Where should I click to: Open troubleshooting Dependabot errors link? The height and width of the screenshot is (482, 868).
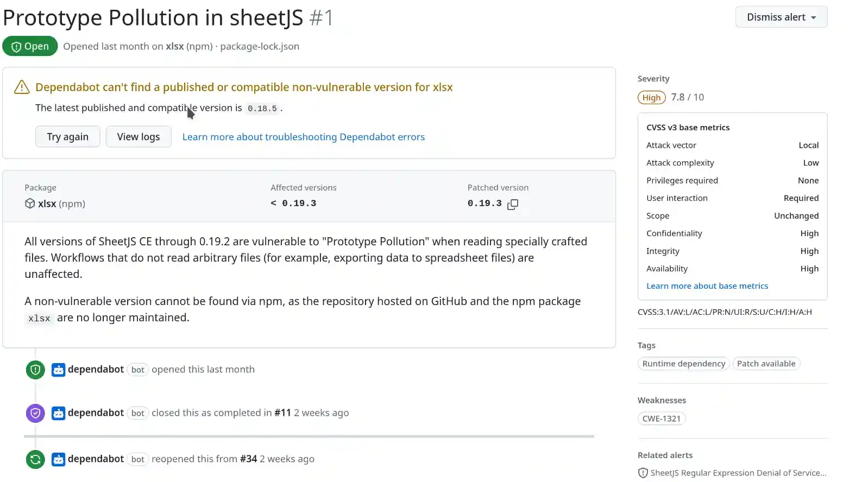[x=304, y=137]
